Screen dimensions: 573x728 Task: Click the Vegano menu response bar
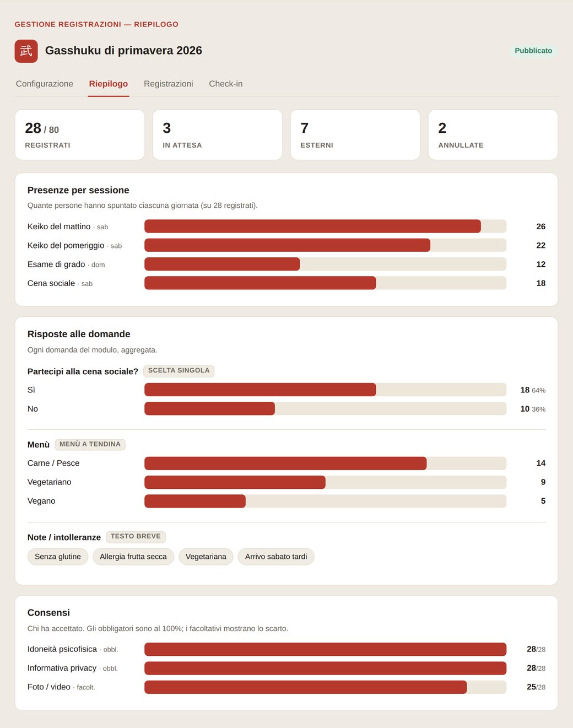pos(325,501)
